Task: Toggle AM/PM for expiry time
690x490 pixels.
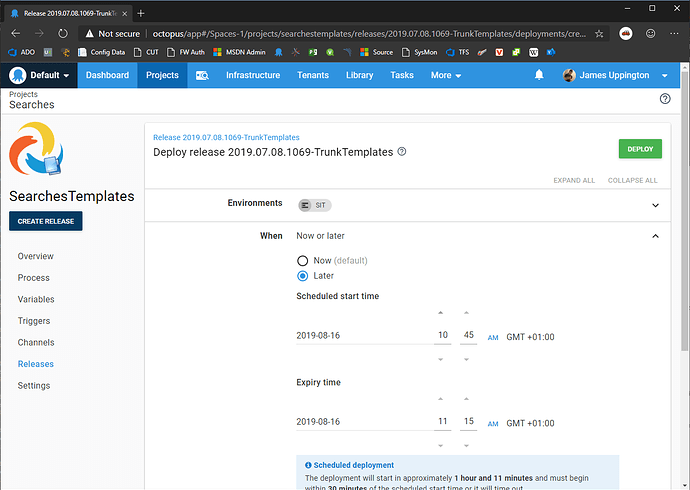Action: (x=493, y=424)
